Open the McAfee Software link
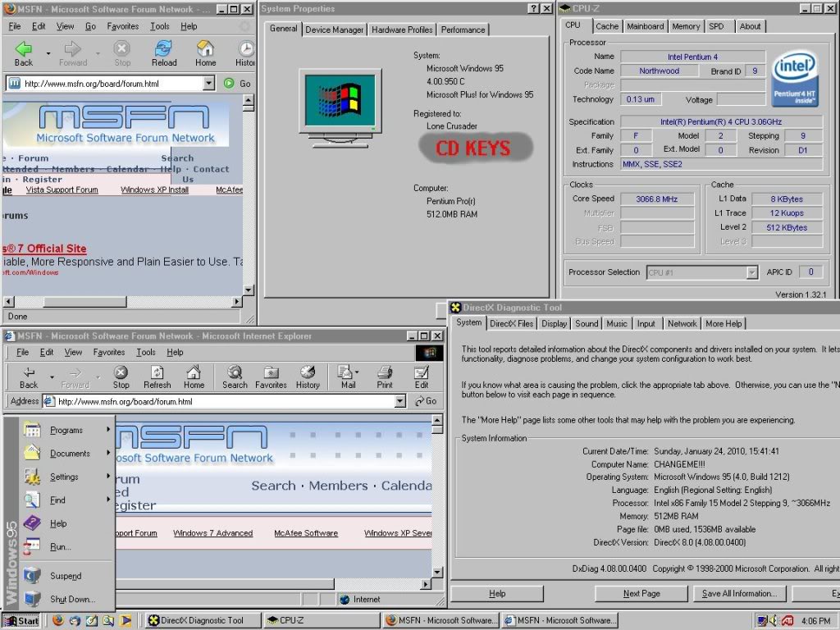Screen dimensions: 840x630 click(305, 532)
